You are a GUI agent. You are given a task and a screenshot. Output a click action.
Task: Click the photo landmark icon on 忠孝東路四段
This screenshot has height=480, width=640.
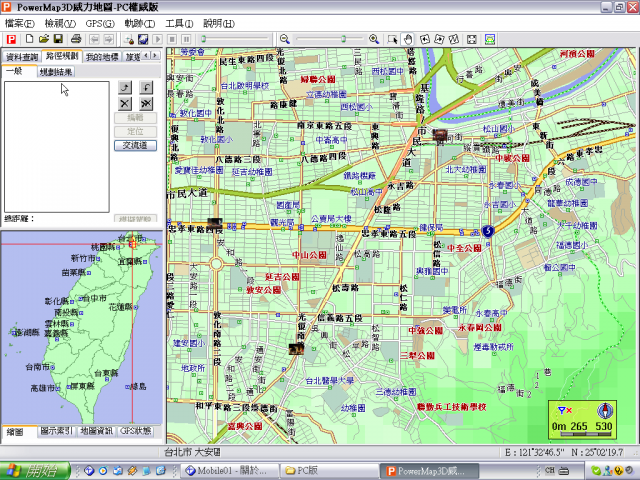point(215,223)
